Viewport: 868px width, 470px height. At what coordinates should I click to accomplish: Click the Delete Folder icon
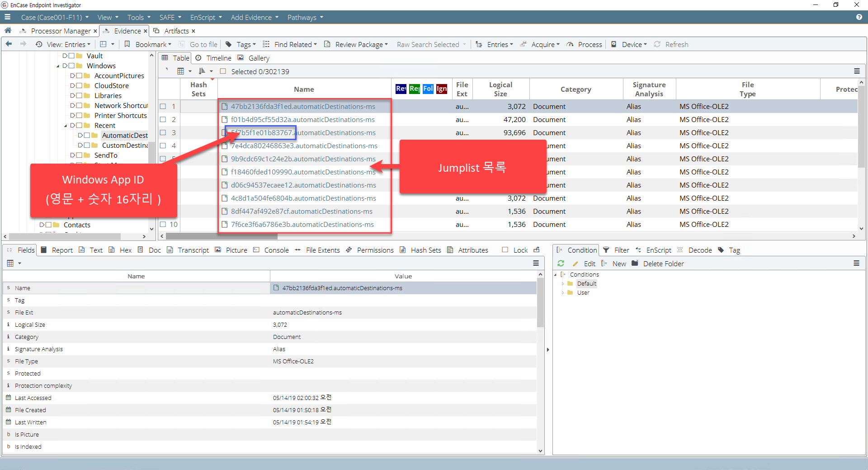pos(635,263)
